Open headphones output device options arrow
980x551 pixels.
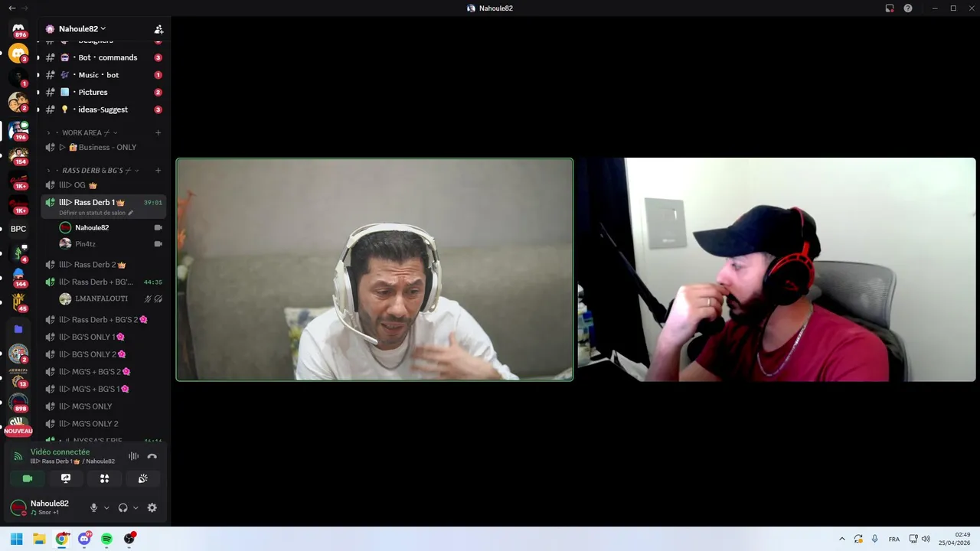(x=136, y=507)
